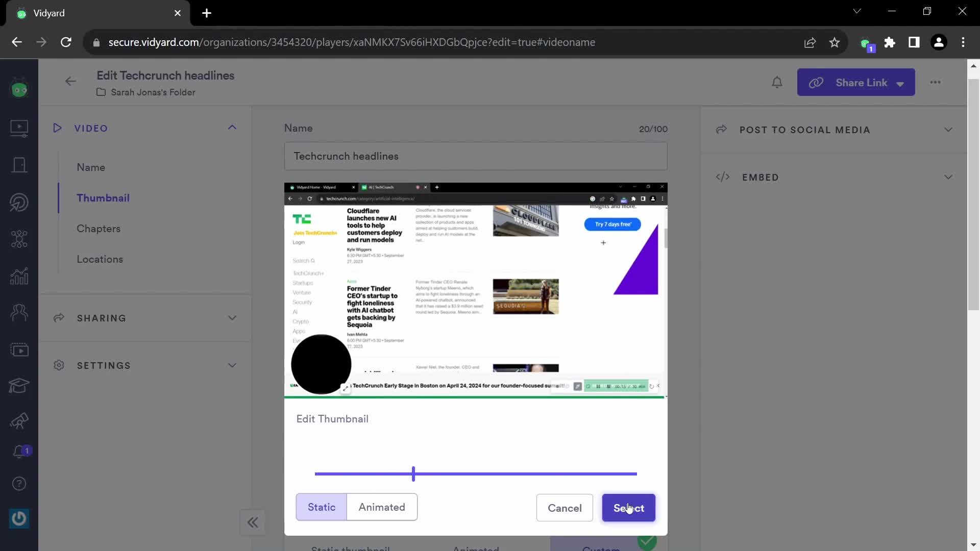Click the thumbnail frame slider handle

point(413,473)
